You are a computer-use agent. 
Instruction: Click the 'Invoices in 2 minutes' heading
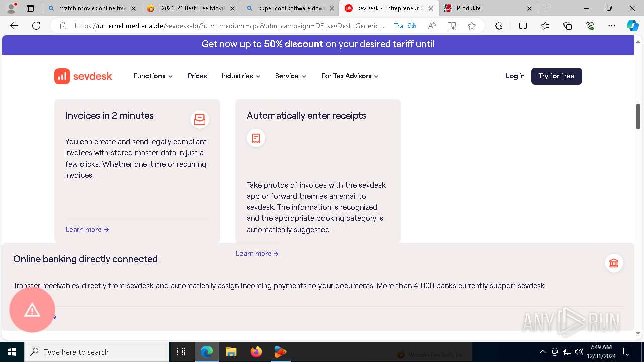pos(110,116)
